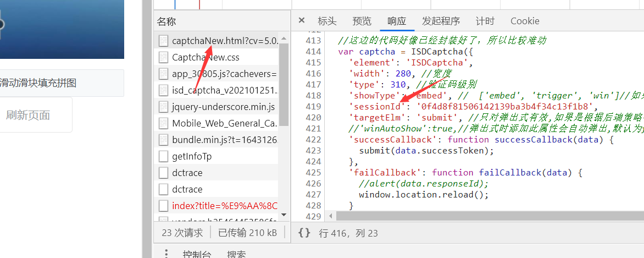Click line number 414 in the gutter
The width and height of the screenshot is (644, 258).
click(x=313, y=52)
